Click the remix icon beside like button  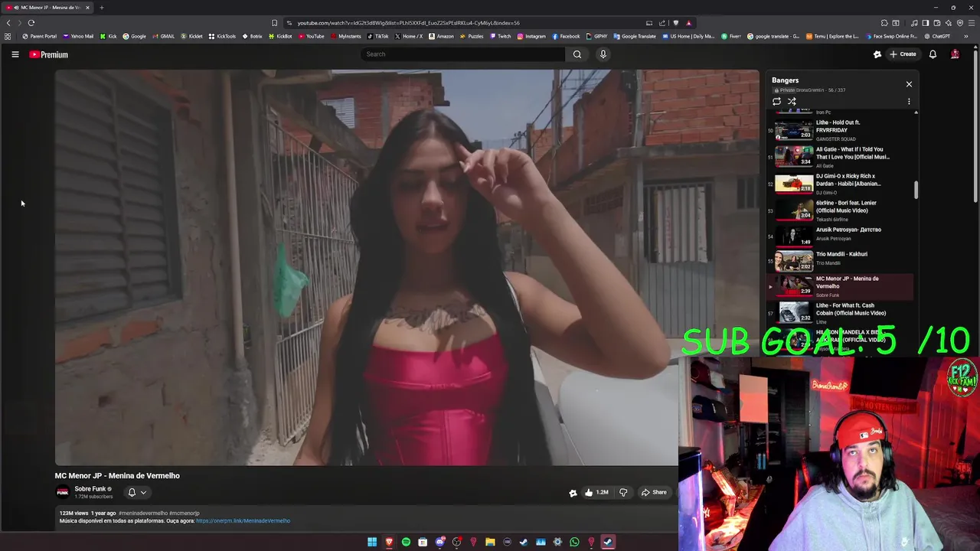pos(573,493)
